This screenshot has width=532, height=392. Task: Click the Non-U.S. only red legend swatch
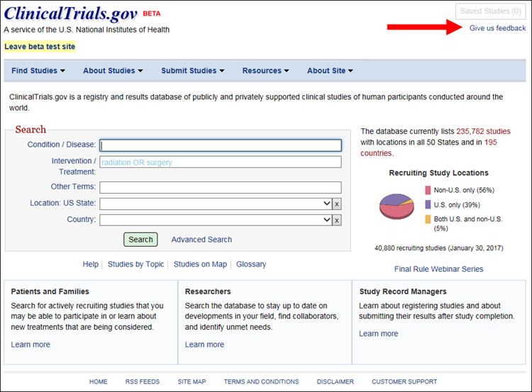[x=428, y=190]
